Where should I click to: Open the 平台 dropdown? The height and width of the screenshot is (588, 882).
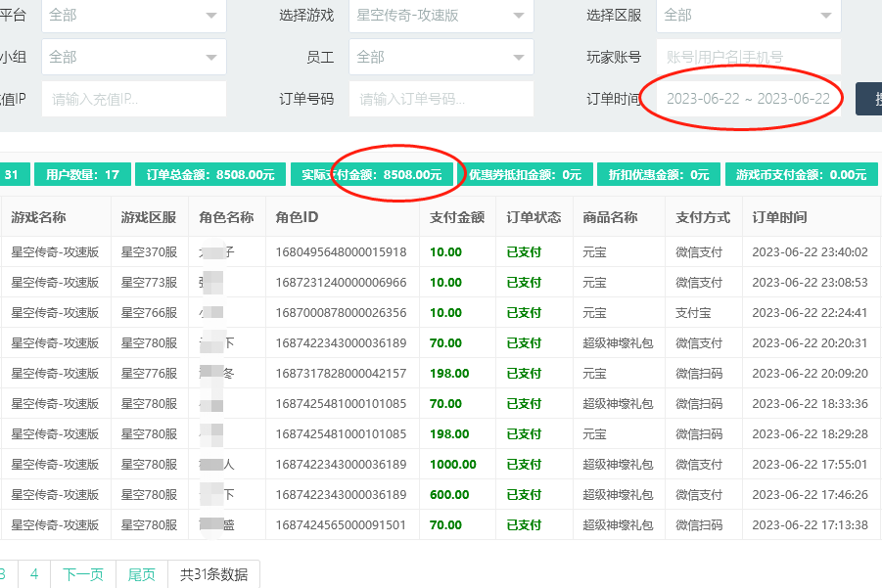(x=133, y=16)
